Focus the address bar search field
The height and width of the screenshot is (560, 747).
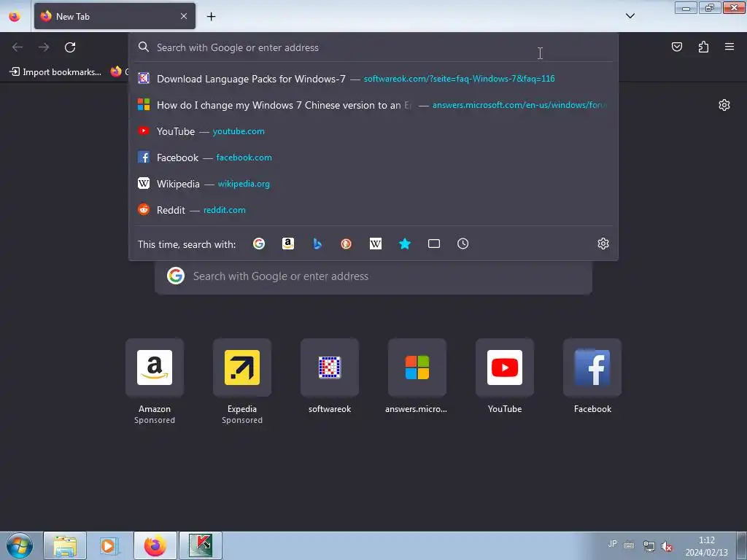[x=373, y=47]
